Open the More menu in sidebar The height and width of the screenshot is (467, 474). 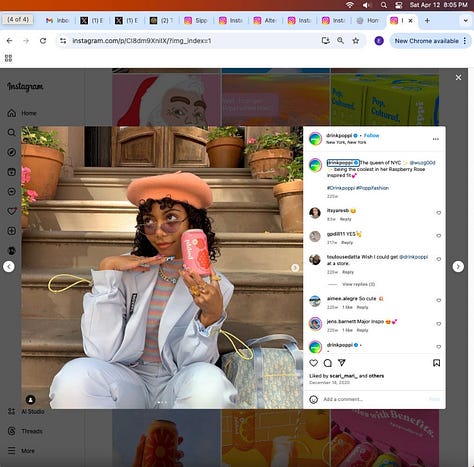(x=21, y=451)
